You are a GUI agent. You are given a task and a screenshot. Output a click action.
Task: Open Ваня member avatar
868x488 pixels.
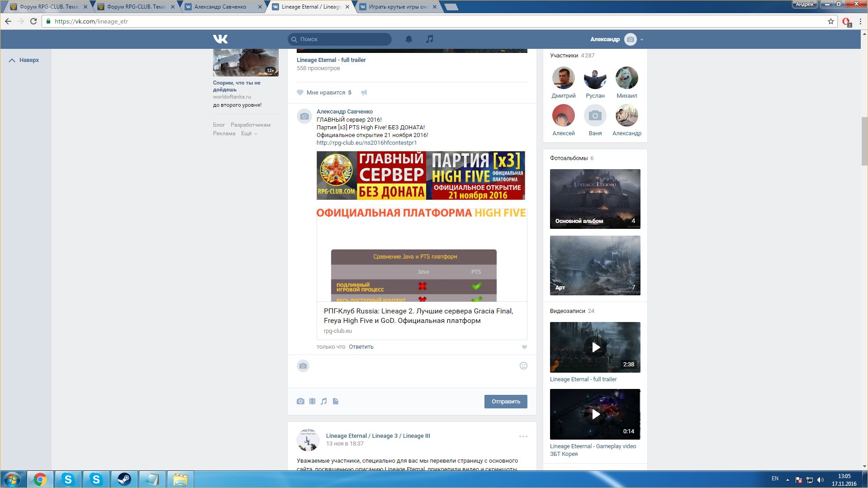click(595, 115)
